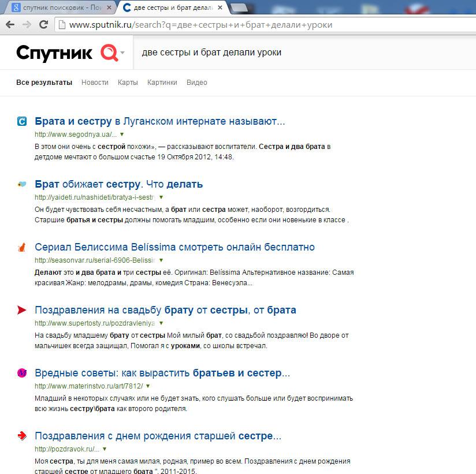This screenshot has width=476, height=474.
Task: Click the browser back arrow
Action: 10,25
